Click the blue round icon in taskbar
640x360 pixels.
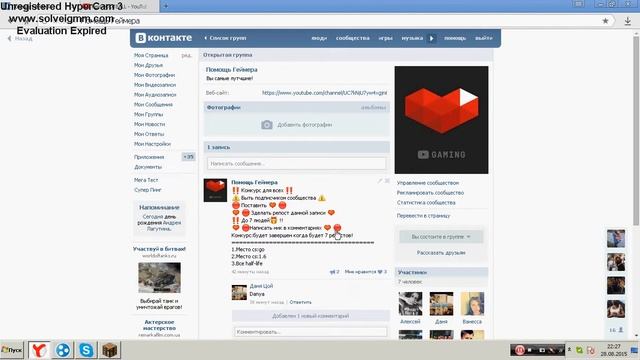(x=63, y=350)
